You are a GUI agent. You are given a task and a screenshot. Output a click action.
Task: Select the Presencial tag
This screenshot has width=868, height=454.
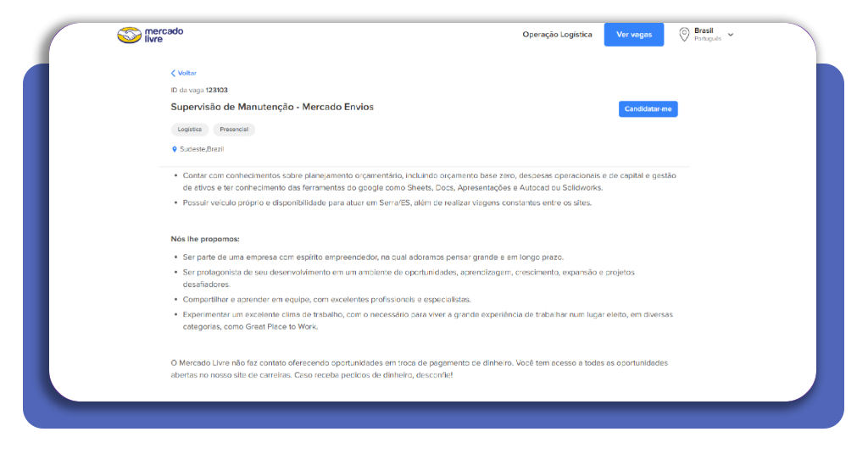[x=234, y=130]
